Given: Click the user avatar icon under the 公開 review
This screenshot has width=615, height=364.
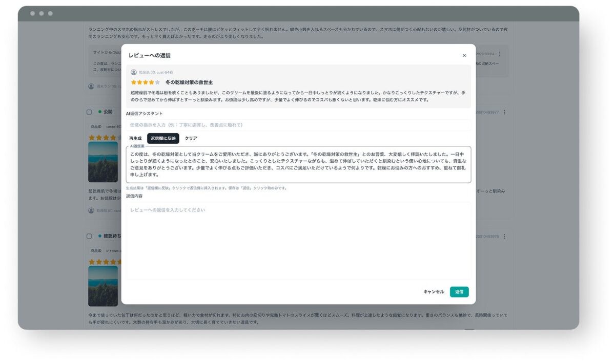Looking at the screenshot, I should (91, 210).
